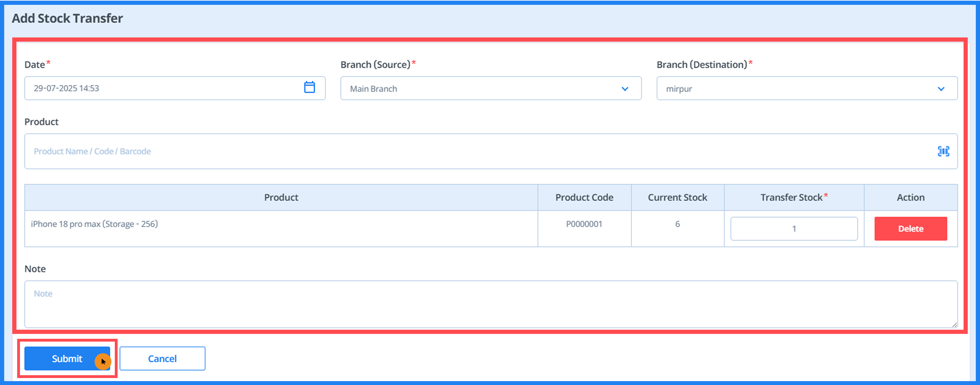980x385 pixels.
Task: Expand the Branch (Destination) dropdown chevron
Action: click(941, 89)
